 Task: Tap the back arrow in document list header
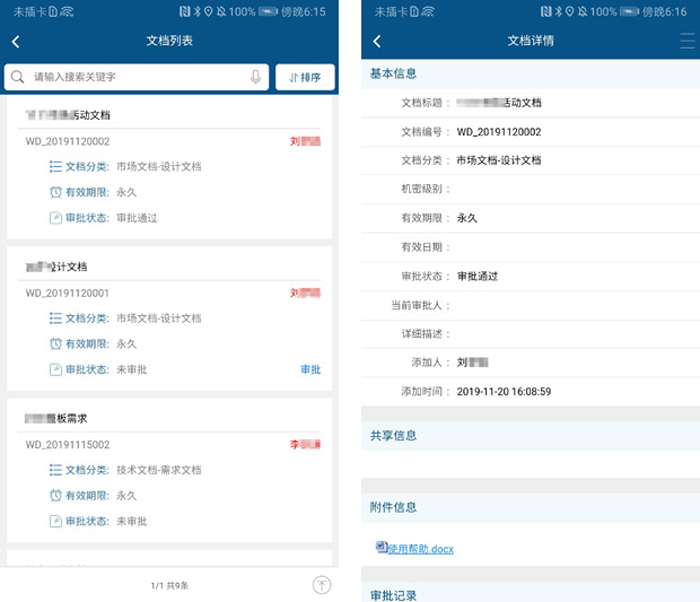click(x=16, y=42)
